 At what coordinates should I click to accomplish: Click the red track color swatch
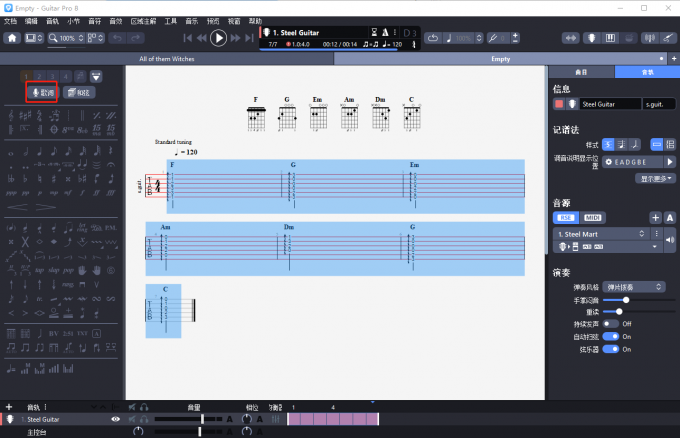[559, 103]
